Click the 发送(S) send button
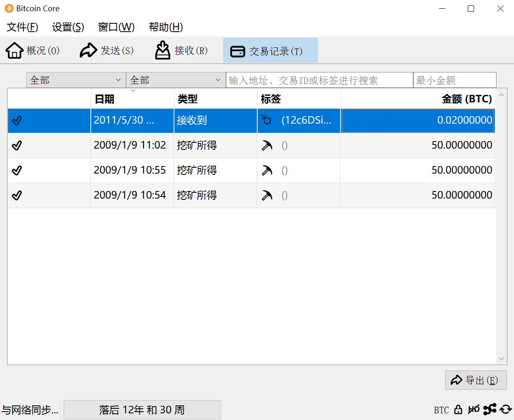Image resolution: width=514 pixels, height=420 pixels. click(x=107, y=50)
